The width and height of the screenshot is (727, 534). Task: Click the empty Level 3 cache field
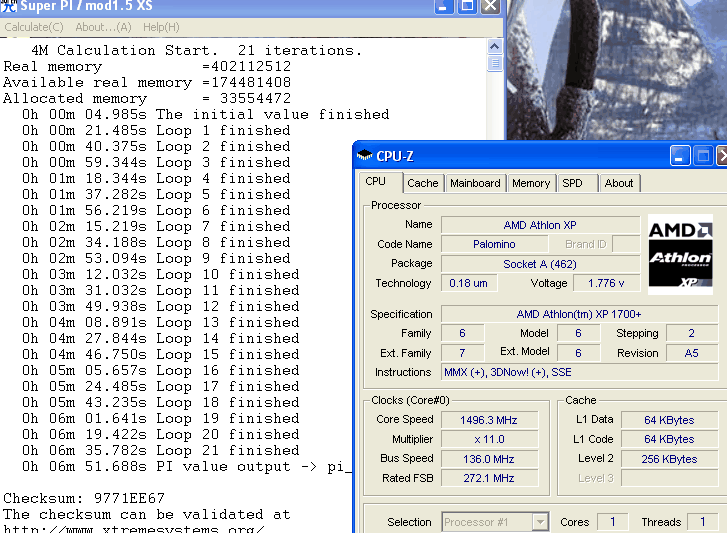point(670,478)
